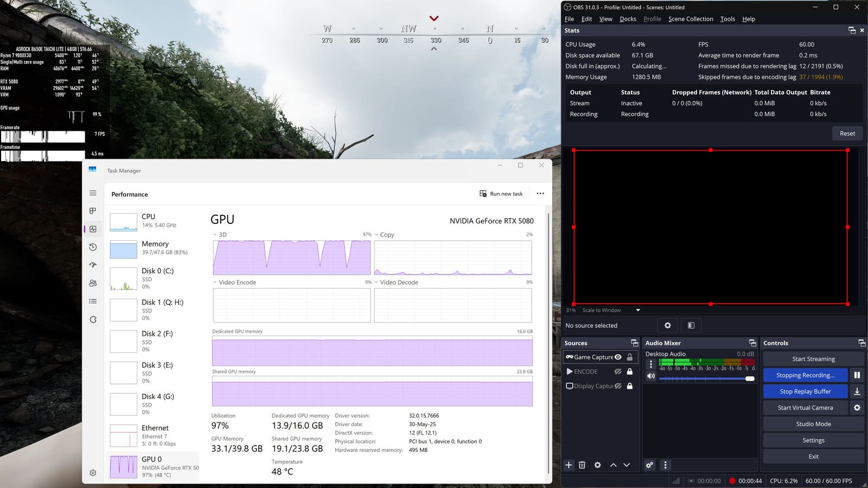The image size is (868, 488).
Task: Toggle the ENCODE source lock
Action: 630,371
